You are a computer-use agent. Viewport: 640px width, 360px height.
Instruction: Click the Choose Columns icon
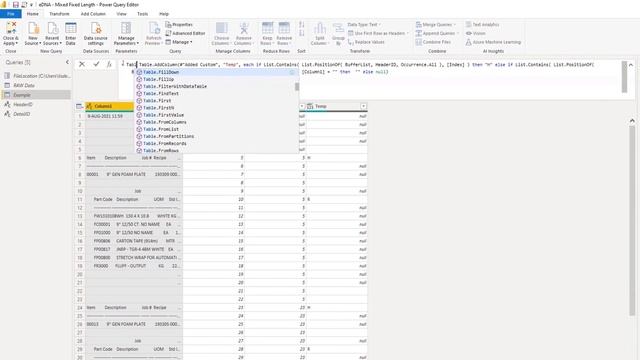click(221, 33)
